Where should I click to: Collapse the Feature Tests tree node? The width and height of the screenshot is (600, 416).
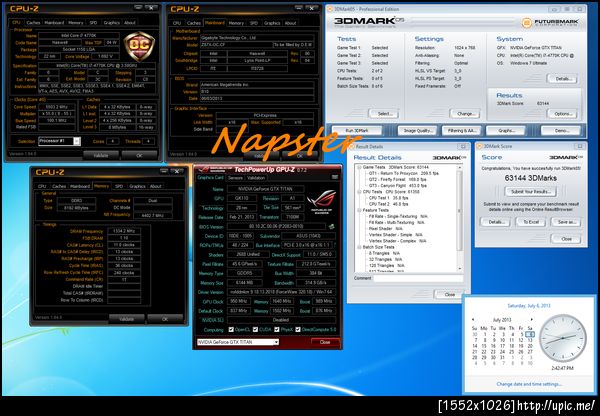359,210
